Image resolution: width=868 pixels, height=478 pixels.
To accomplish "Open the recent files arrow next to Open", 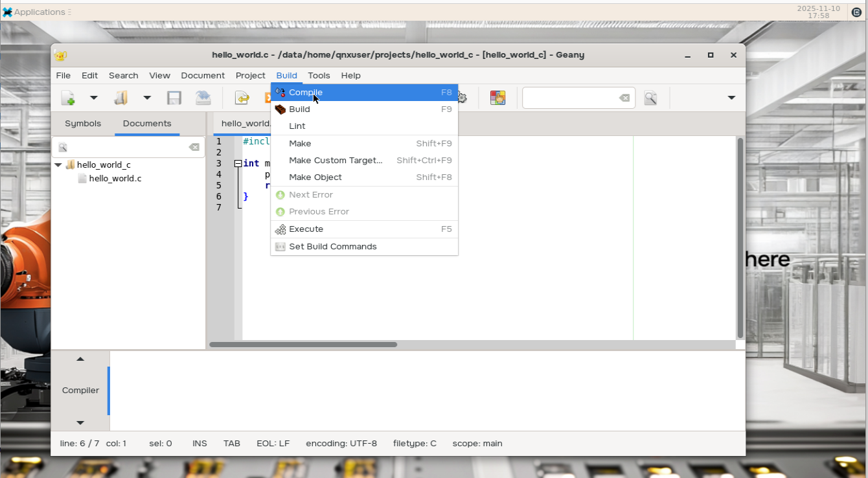I will point(147,98).
